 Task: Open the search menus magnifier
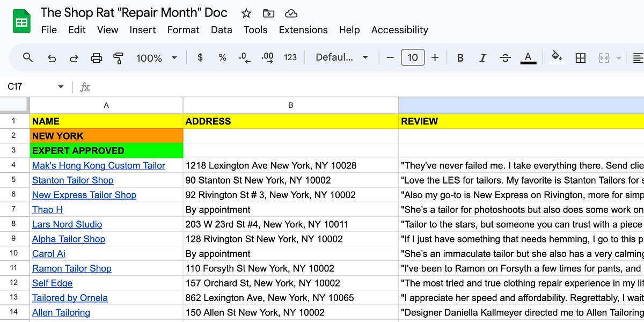coord(28,57)
